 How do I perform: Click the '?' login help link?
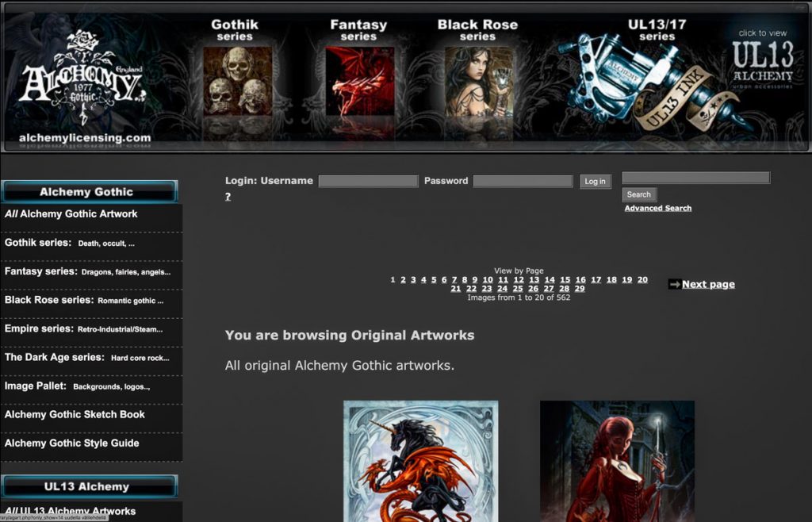pos(228,197)
